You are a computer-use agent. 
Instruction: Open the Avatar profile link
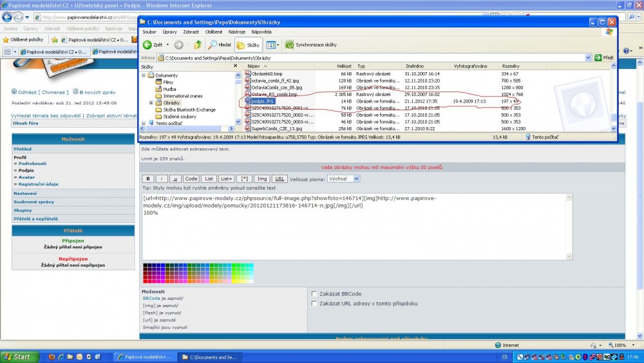pos(26,177)
